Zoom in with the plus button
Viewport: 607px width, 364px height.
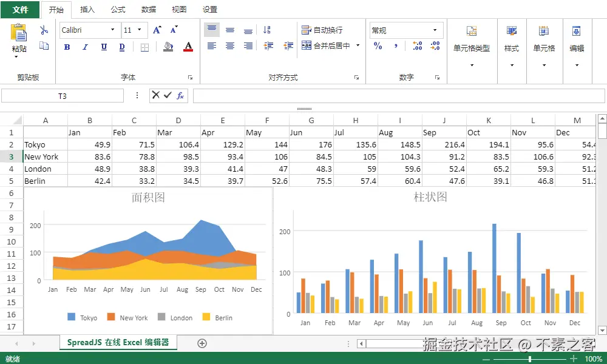(574, 359)
